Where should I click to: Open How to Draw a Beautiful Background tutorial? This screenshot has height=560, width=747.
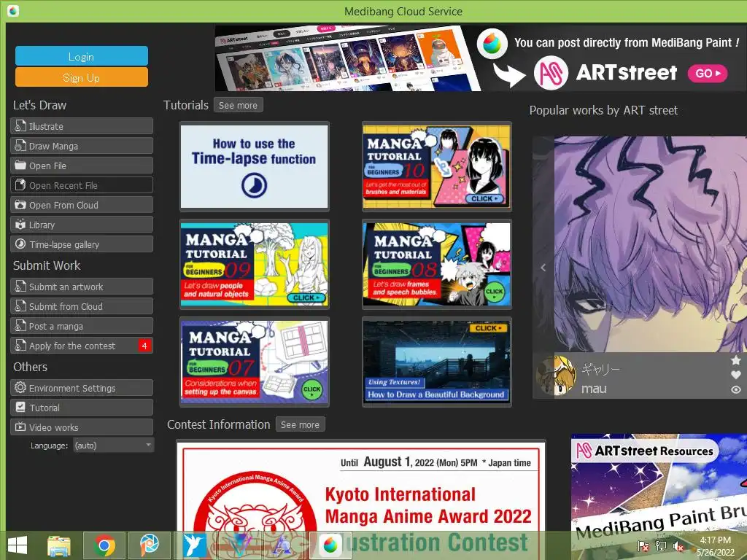[436, 362]
